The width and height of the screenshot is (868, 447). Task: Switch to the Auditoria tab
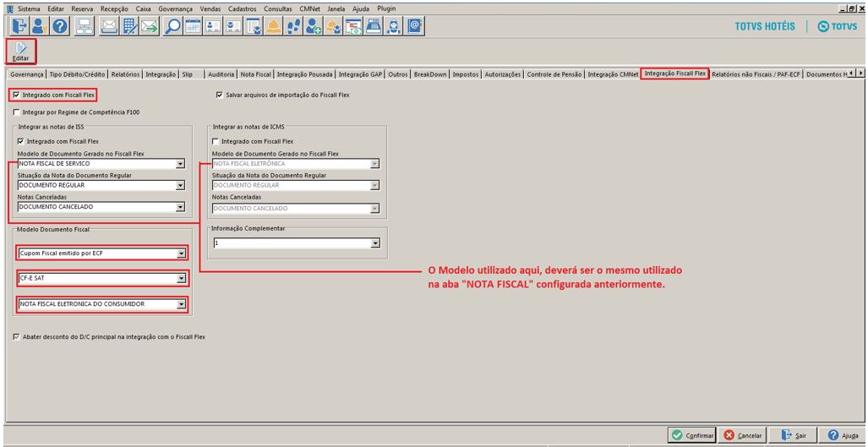coord(221,74)
